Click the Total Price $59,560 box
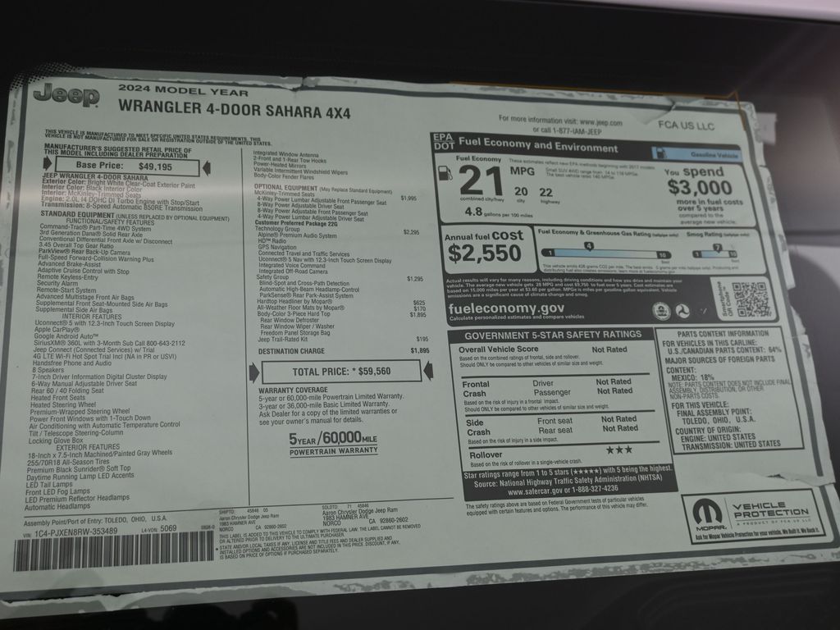The image size is (840, 630). tap(341, 372)
